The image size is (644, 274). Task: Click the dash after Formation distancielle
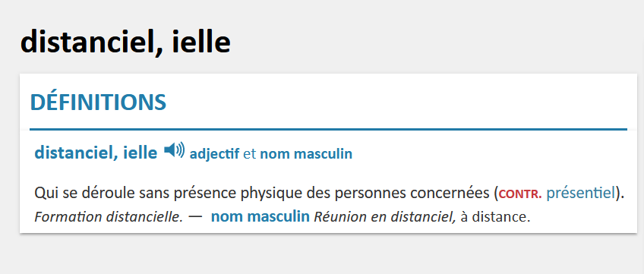click(196, 217)
